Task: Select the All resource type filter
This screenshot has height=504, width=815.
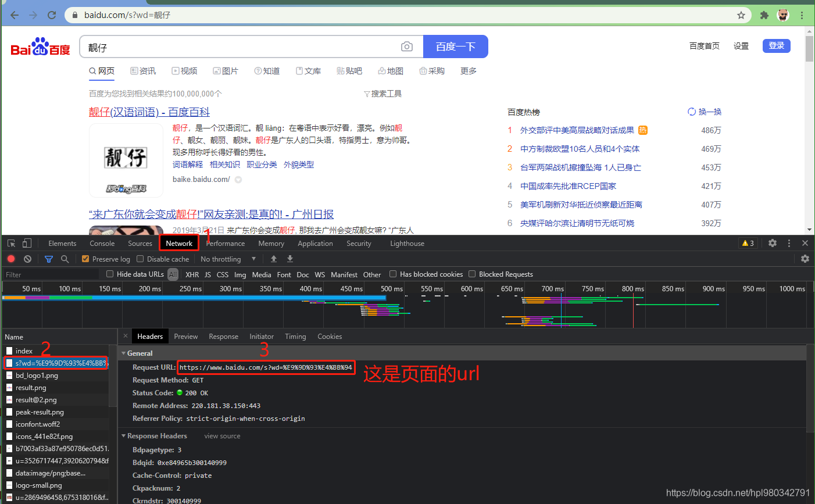Action: click(x=173, y=274)
